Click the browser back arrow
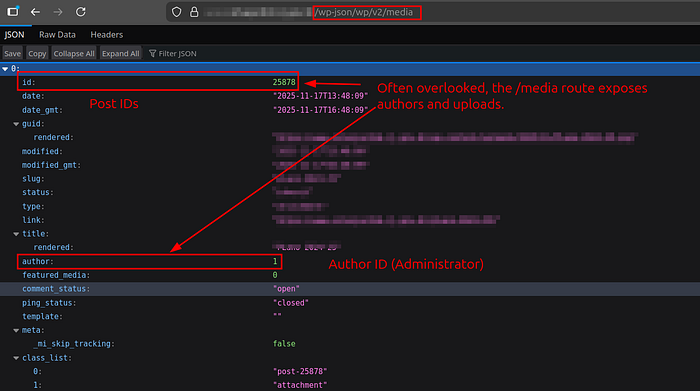Screen dimensions: 700x391 click(35, 12)
